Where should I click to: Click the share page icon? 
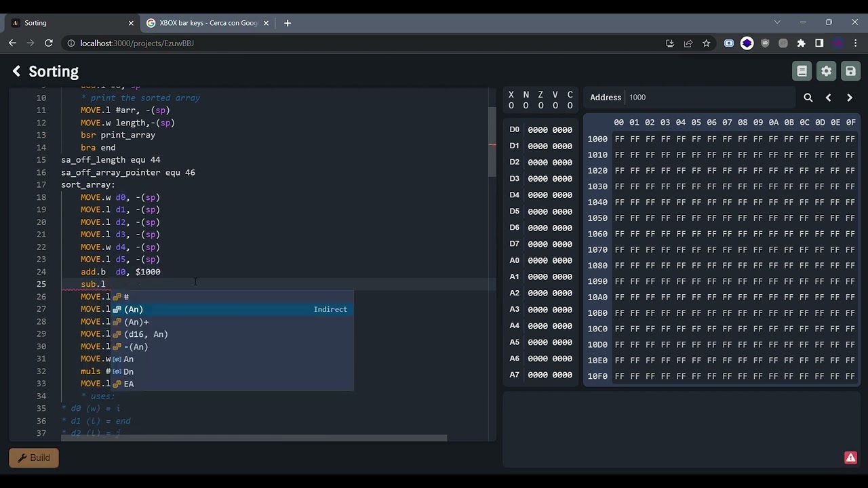tap(688, 43)
